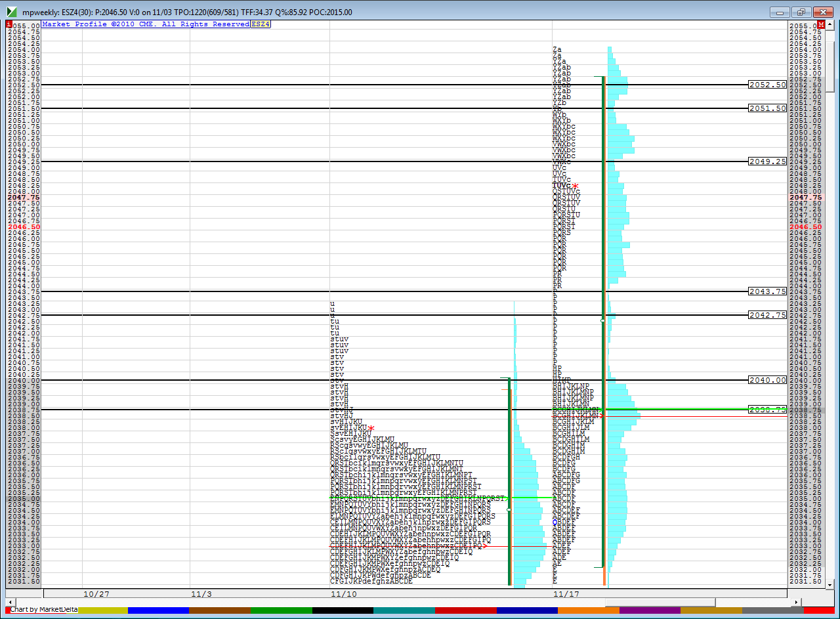Select the bright blue color swatch at the bottom

click(x=158, y=610)
